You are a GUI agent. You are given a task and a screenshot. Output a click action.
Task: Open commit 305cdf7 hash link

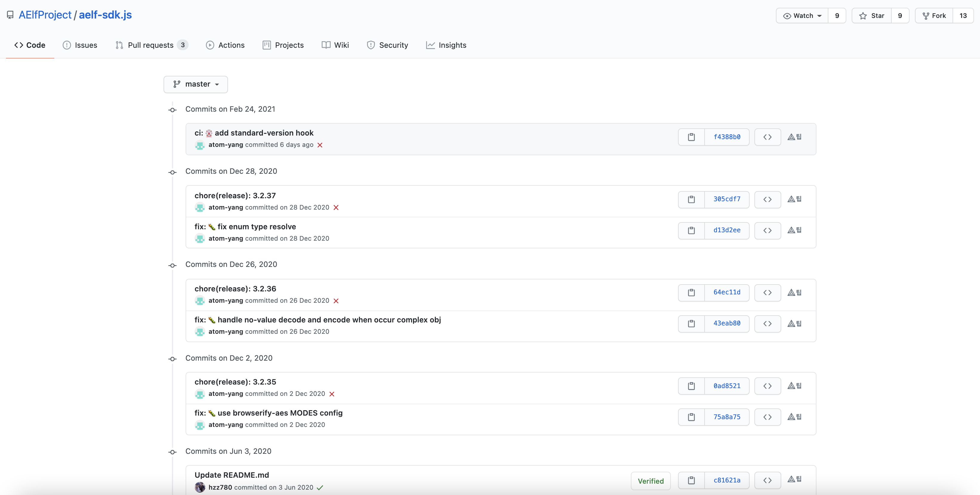click(727, 199)
